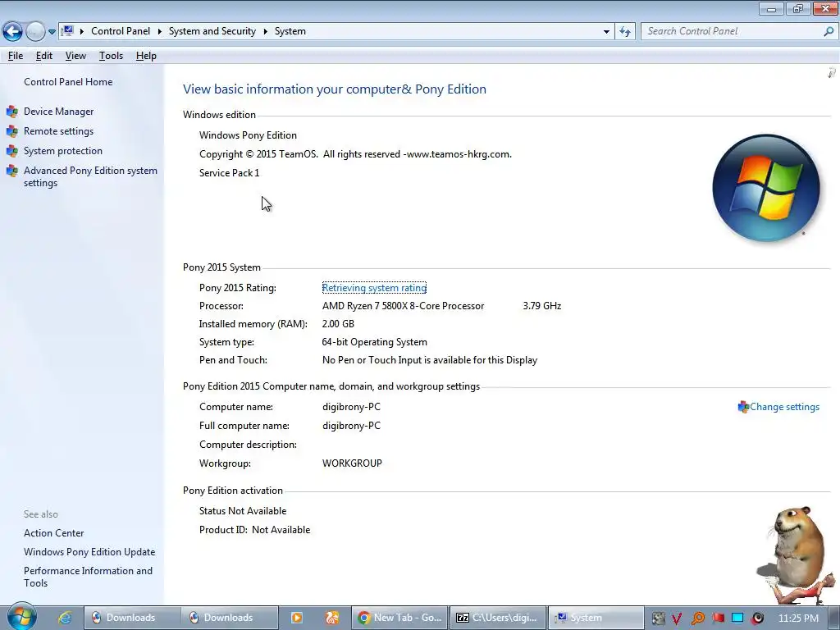The image size is (840, 630).
Task: Expand the arrow before Control Panel breadcrumb
Action: 82,31
